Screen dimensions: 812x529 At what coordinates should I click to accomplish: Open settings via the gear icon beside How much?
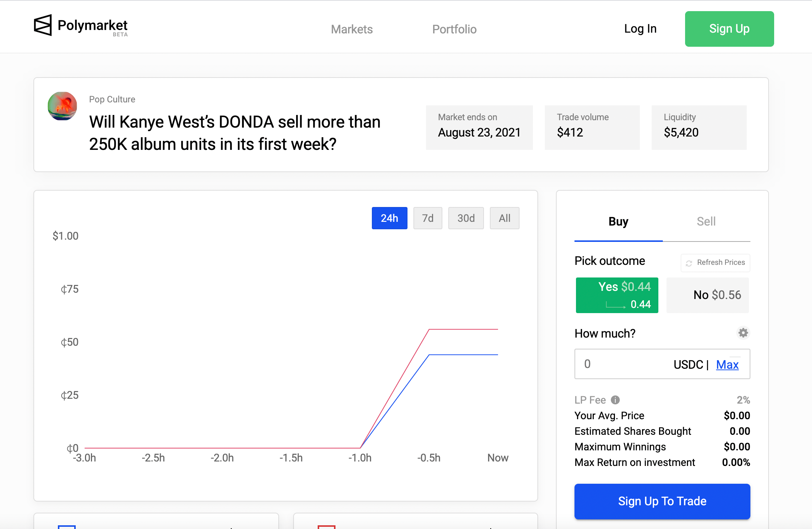tap(743, 333)
